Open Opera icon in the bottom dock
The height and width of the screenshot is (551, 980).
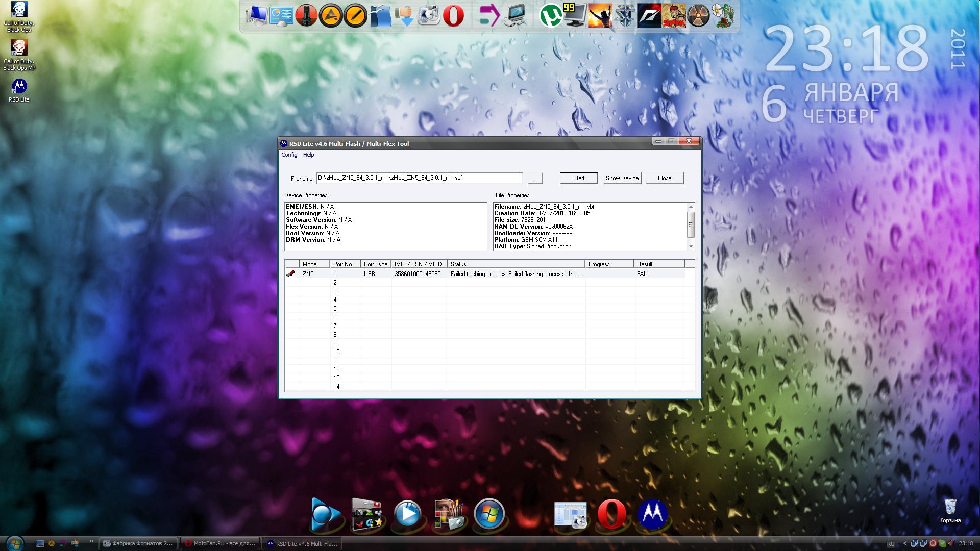click(x=611, y=514)
